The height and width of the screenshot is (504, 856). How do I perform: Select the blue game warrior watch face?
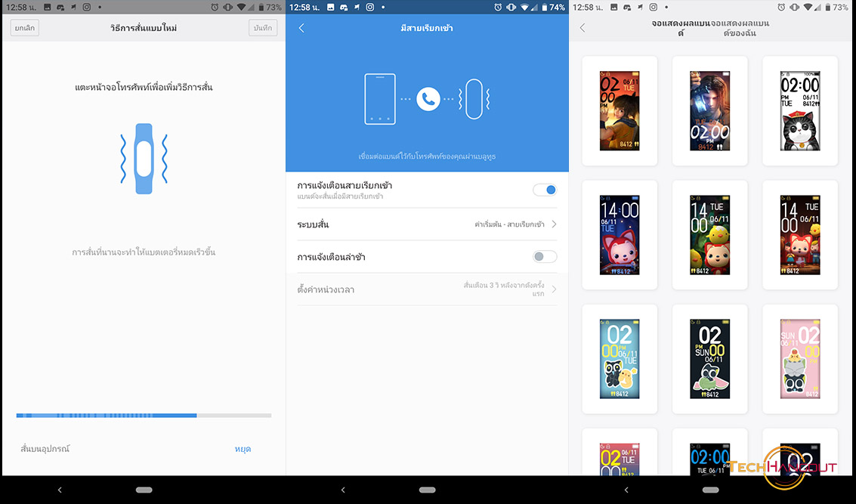(x=709, y=111)
